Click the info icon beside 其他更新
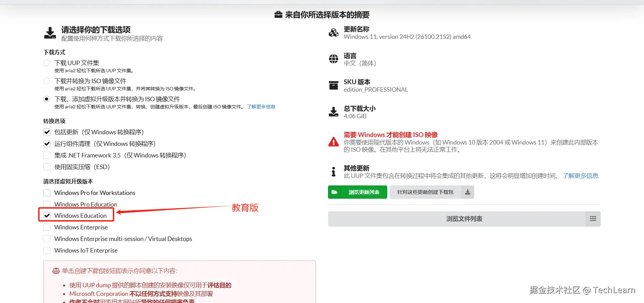Image resolution: width=644 pixels, height=303 pixels. coord(333,171)
